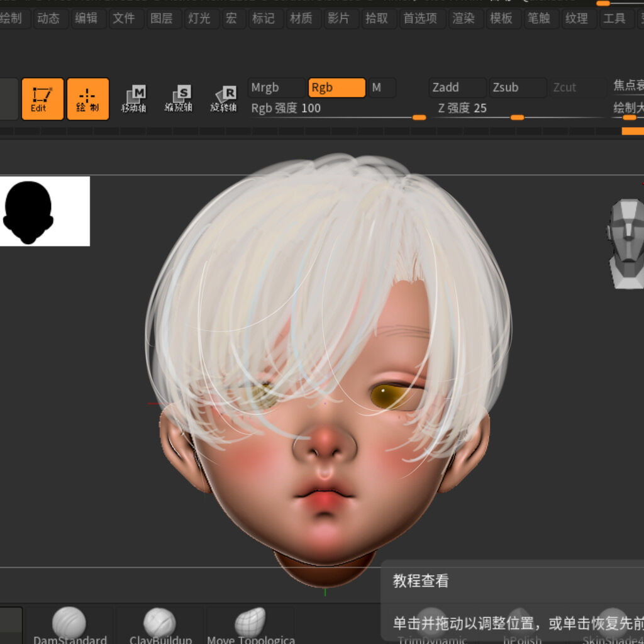Pick the DamStandard brush
644x644 pixels.
[x=70, y=625]
